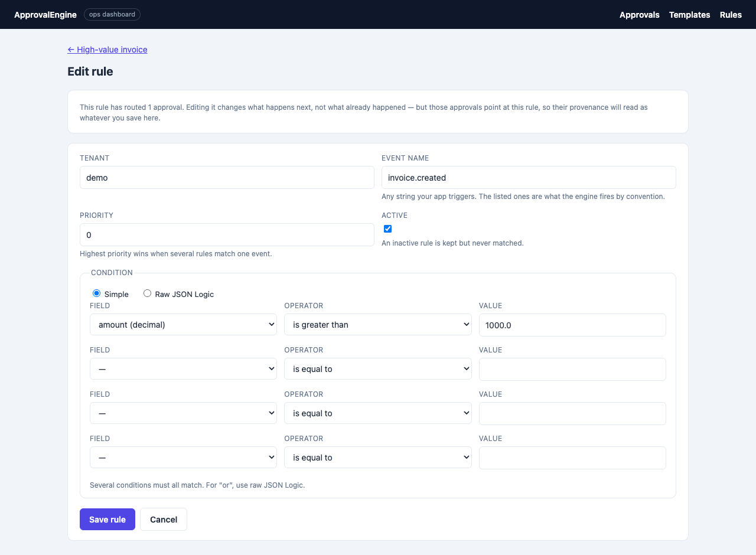Screen dimensions: 756x555
Task: Click the ApprovalEngine brand name
Action: 45,15
